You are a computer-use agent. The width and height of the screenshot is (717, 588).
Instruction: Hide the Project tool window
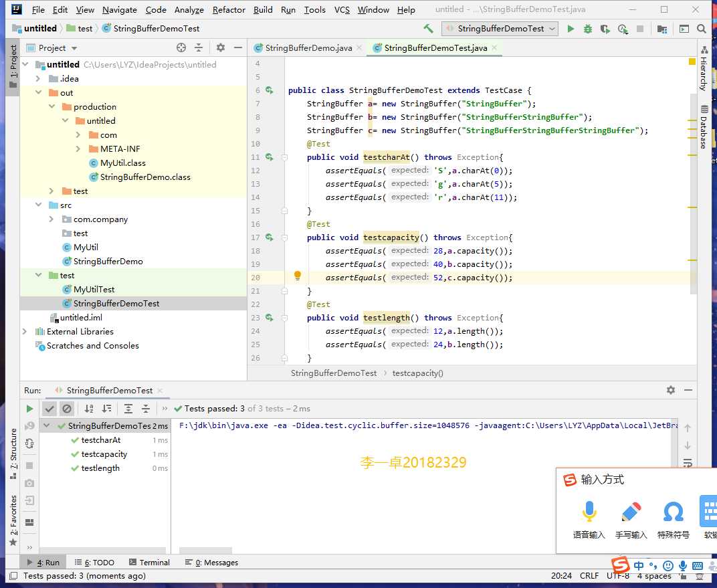click(238, 47)
